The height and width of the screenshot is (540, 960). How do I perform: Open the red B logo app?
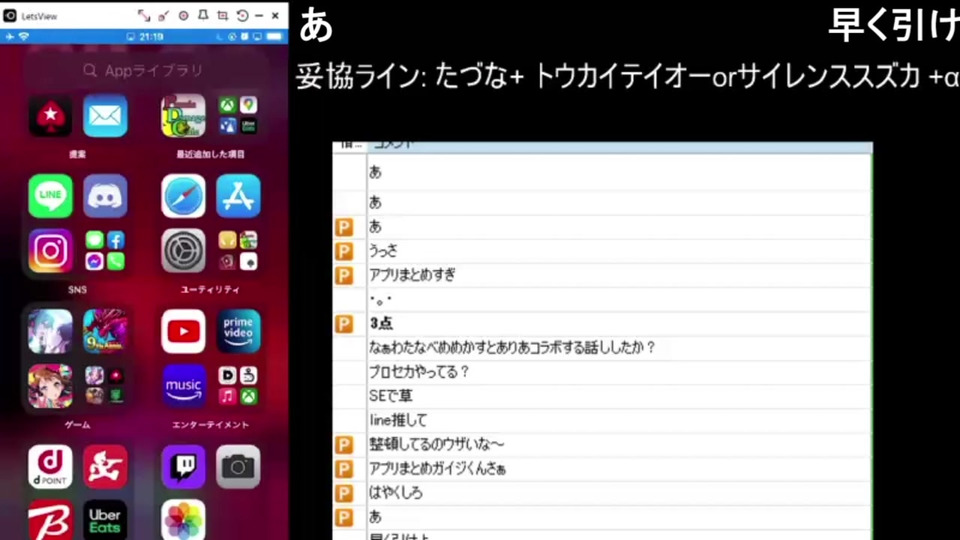pos(50,520)
